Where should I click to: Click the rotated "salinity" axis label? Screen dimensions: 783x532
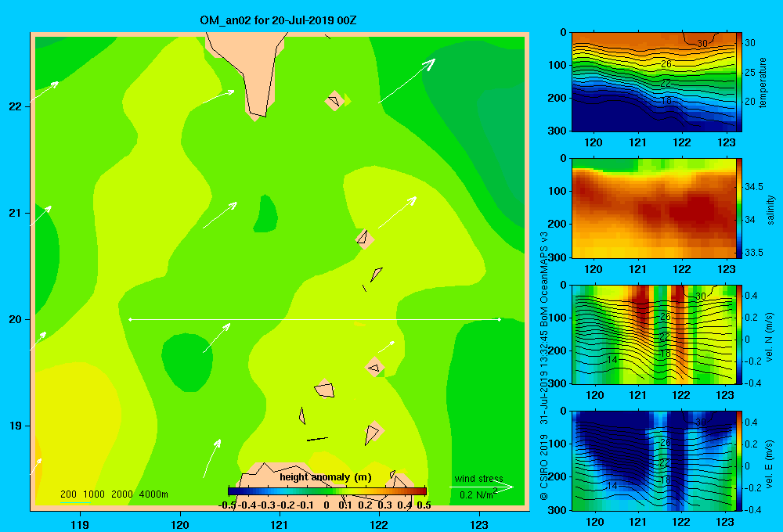pyautogui.click(x=771, y=210)
